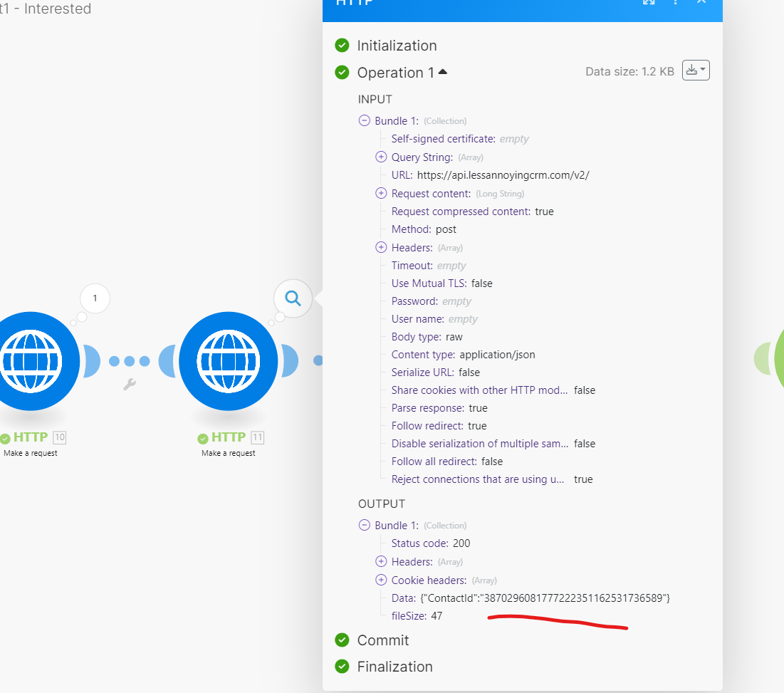Click the Parse response: true row
Screen dimensions: 784x693
point(439,408)
